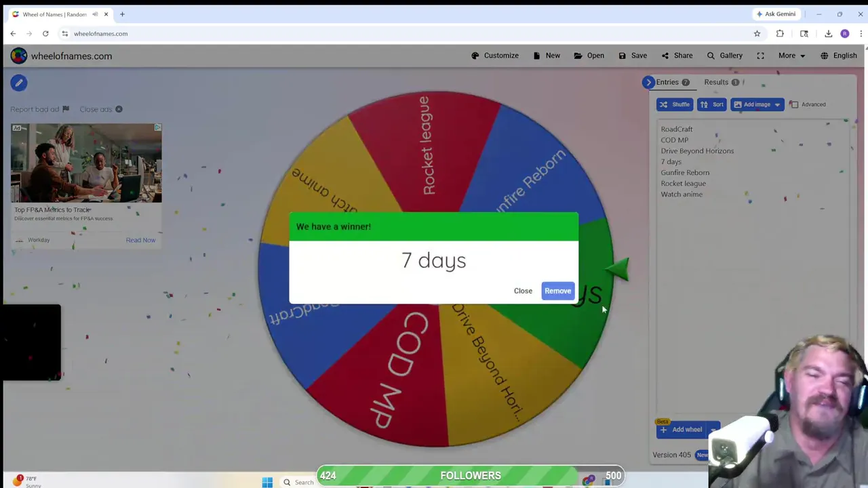Image resolution: width=868 pixels, height=488 pixels.
Task: Click the browser address bar
Action: [407, 33]
